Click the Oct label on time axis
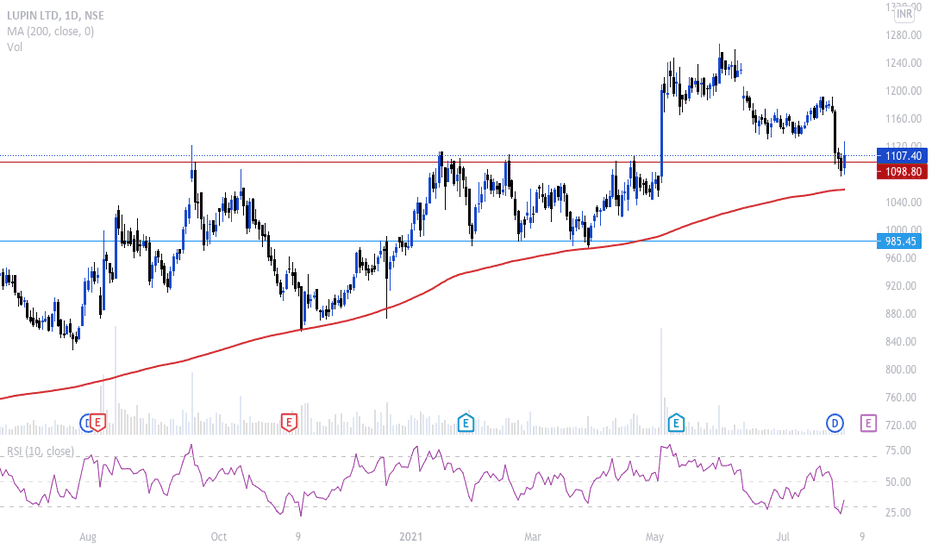This screenshot has height=550, width=932. 219,537
